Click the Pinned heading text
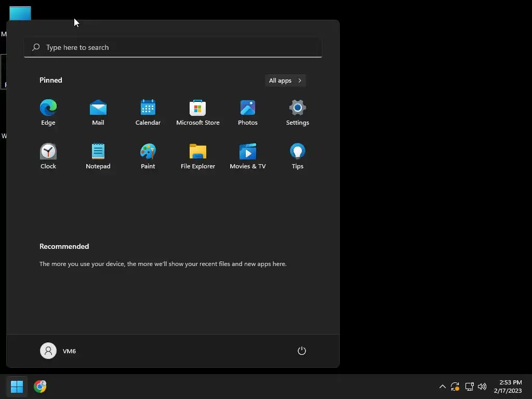This screenshot has width=532, height=399. click(x=50, y=80)
